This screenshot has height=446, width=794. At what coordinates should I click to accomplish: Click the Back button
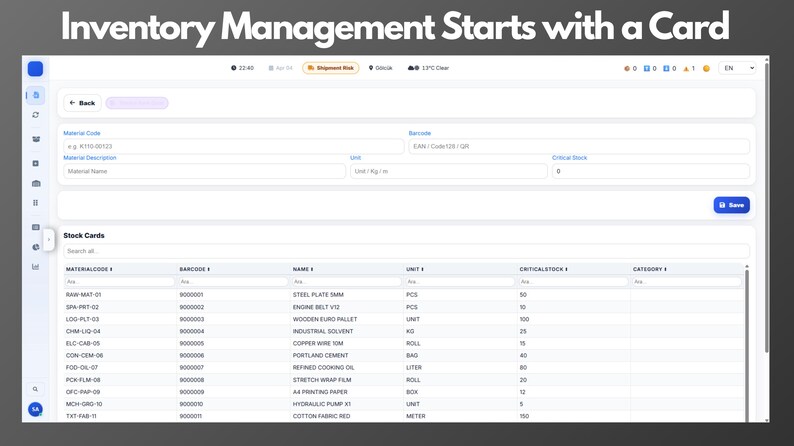pos(82,103)
